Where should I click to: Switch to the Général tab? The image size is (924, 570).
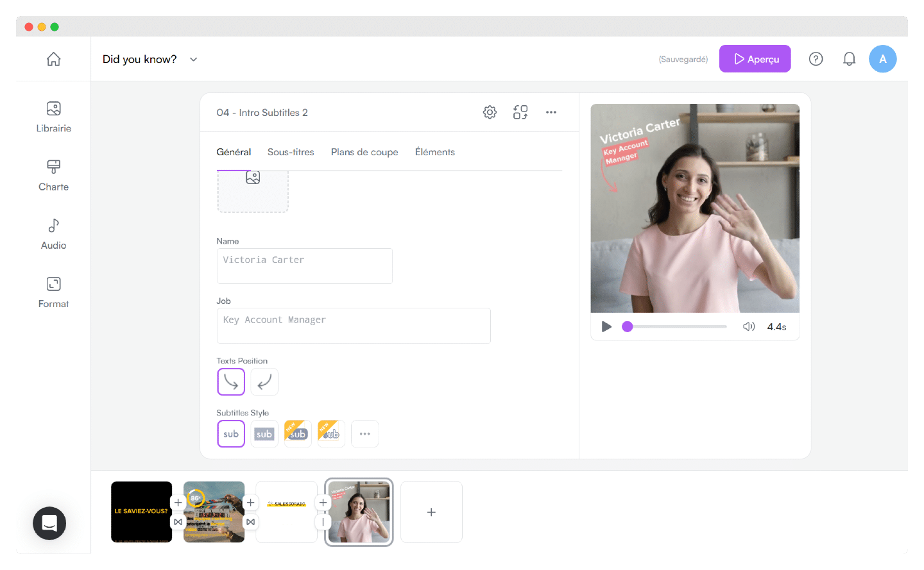coord(234,152)
